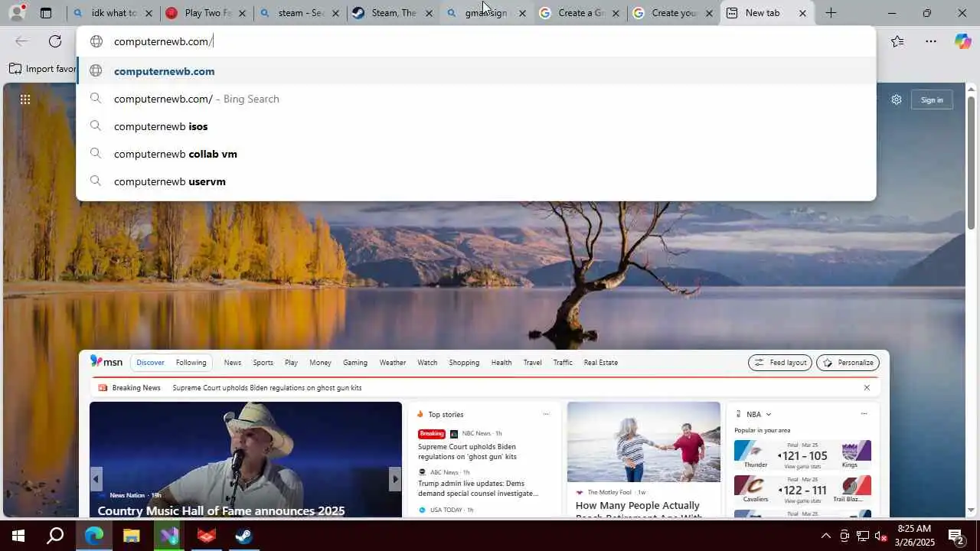Screen dimensions: 980x551
Task: Open File Explorer from taskbar
Action: point(131,536)
